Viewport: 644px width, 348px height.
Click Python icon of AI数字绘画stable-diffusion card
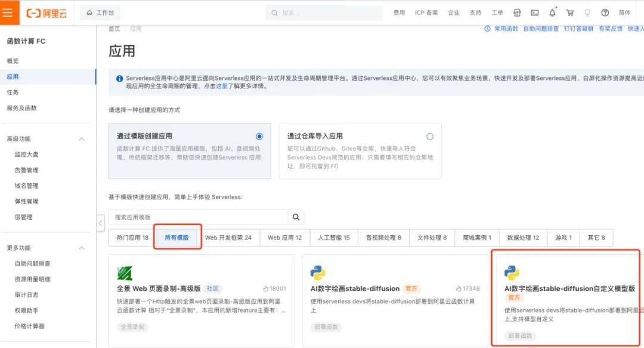(x=317, y=273)
